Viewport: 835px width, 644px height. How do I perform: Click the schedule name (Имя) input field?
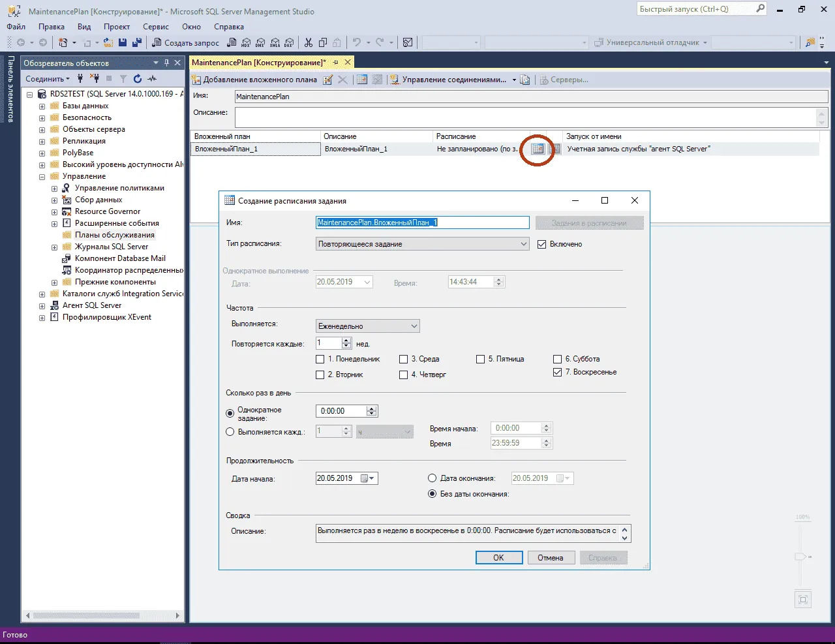[422, 222]
